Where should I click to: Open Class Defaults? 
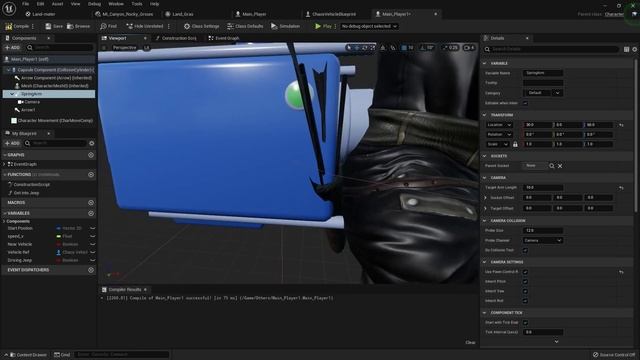(245, 26)
